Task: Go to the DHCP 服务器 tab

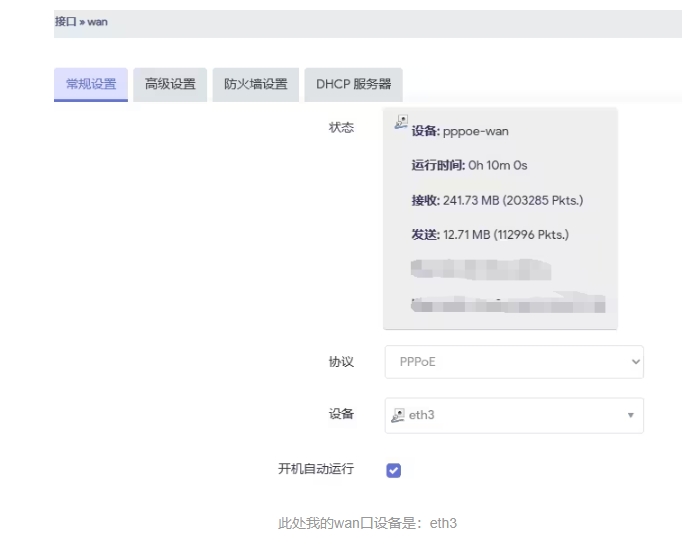Action: [353, 84]
